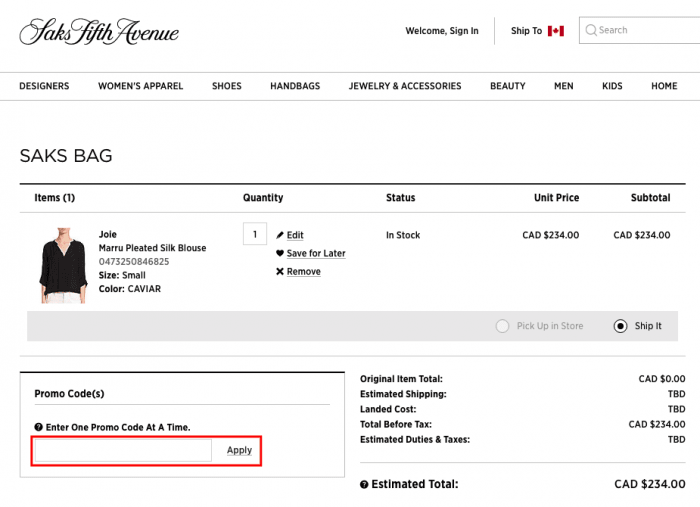Open the Beauty menu

(508, 86)
